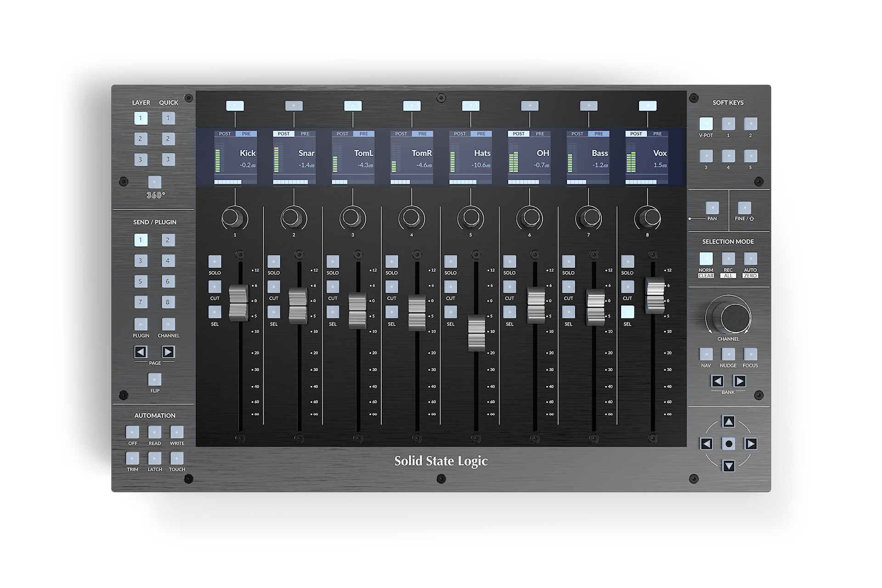Activate Soft Key 5
This screenshot has height=588, width=882.
pyautogui.click(x=751, y=156)
